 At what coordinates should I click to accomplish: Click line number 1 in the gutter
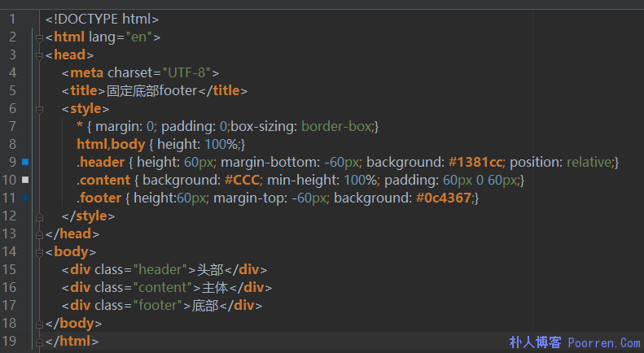point(12,19)
